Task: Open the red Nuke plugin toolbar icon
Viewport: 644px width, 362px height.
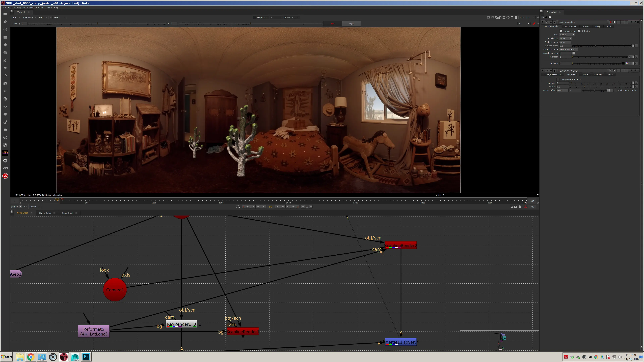Action: [5, 176]
